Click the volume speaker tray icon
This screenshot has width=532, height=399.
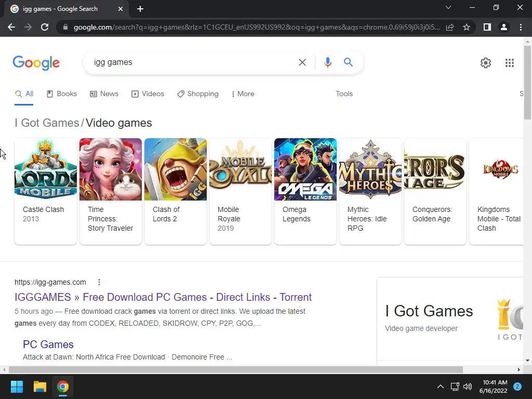coord(468,387)
